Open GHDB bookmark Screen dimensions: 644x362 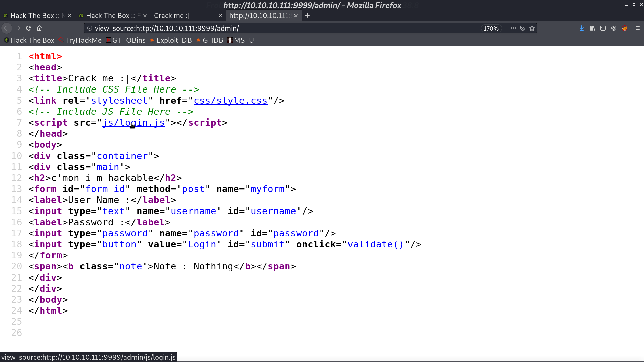210,40
